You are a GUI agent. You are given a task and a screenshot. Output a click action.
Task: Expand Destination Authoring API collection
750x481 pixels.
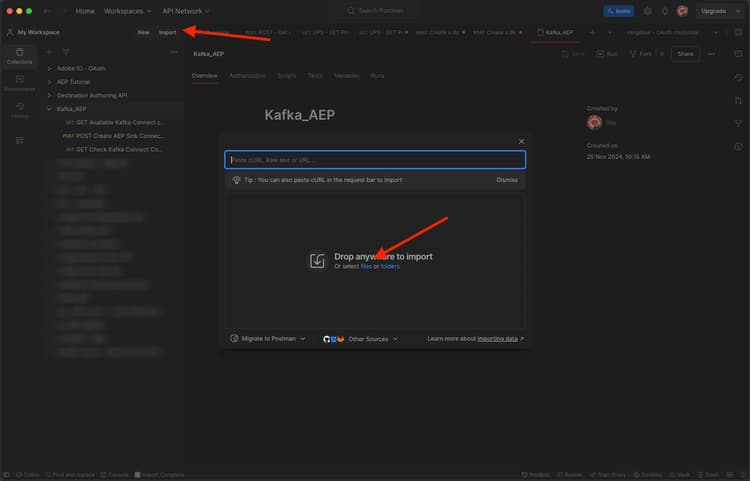[x=49, y=95]
